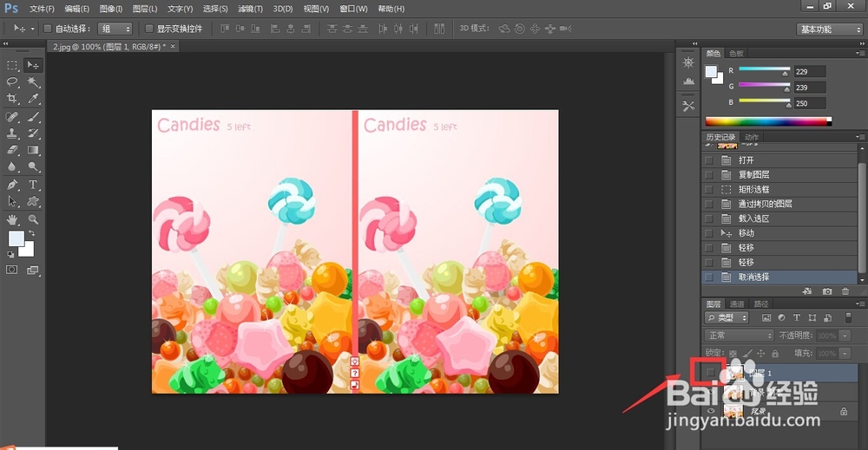Select the Dodge tool
The image size is (868, 450).
[x=33, y=166]
